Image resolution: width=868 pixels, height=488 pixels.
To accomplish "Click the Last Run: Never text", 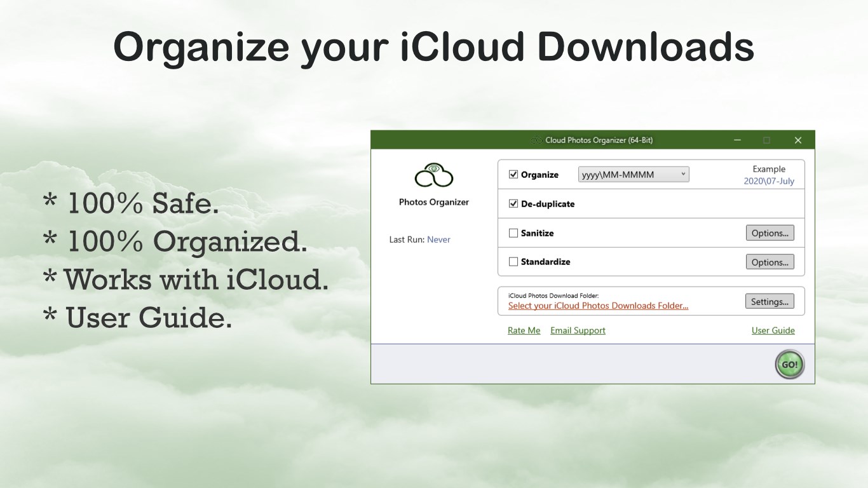I will point(419,240).
